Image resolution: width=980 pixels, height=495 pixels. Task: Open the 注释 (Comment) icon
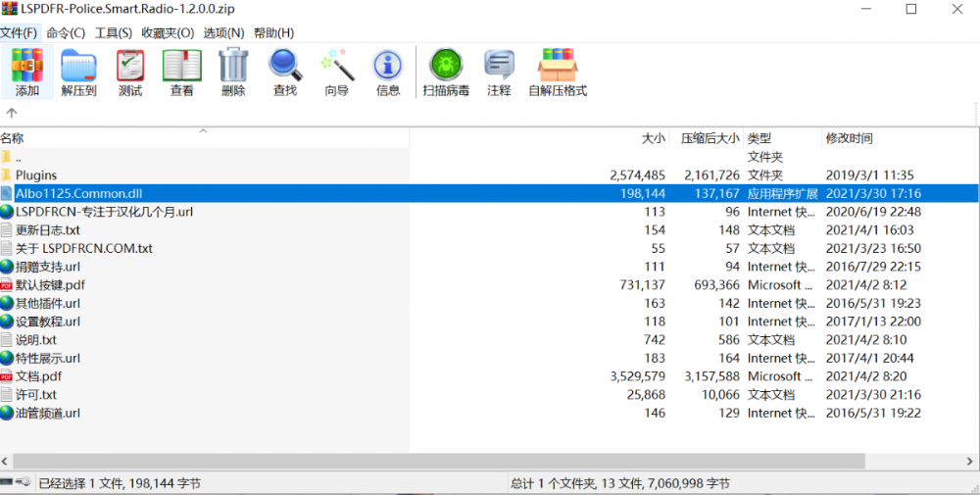(499, 66)
